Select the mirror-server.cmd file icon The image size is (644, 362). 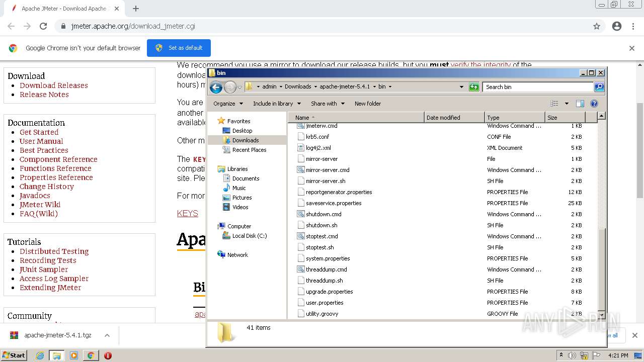301,170
